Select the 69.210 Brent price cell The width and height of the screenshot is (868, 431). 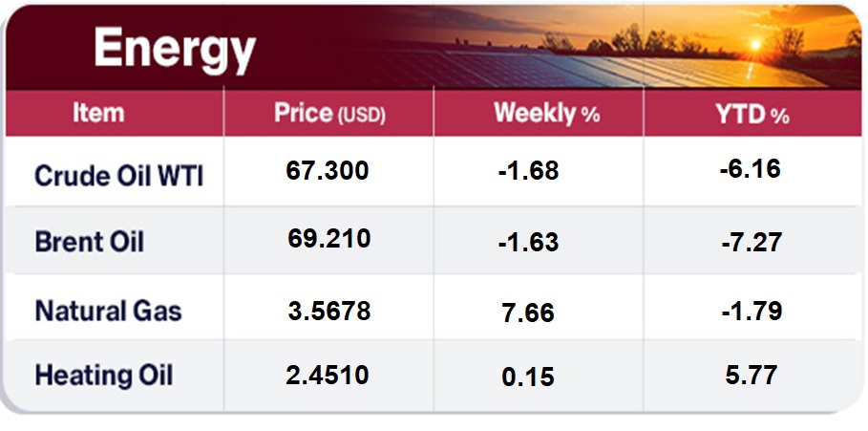point(328,238)
